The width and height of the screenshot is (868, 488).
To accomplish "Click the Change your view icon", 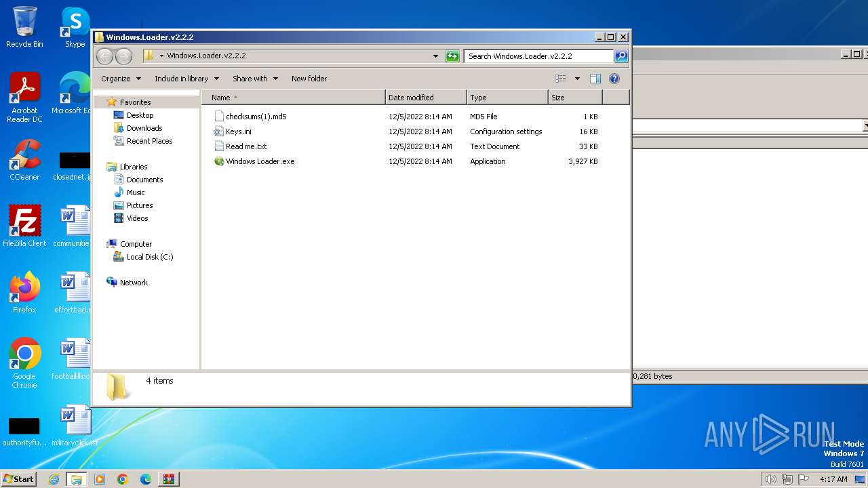I will coord(561,79).
